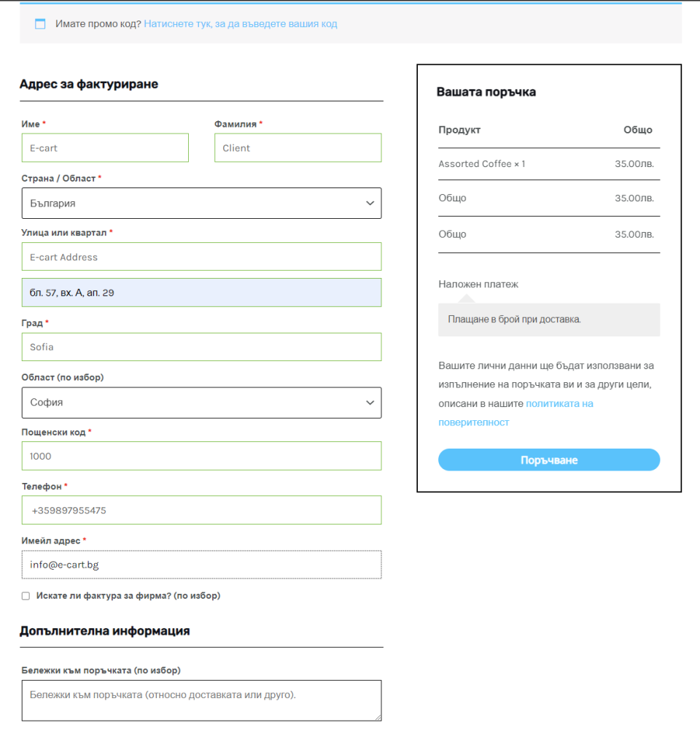Click the order notes textarea
This screenshot has width=700, height=747.
coord(201,700)
